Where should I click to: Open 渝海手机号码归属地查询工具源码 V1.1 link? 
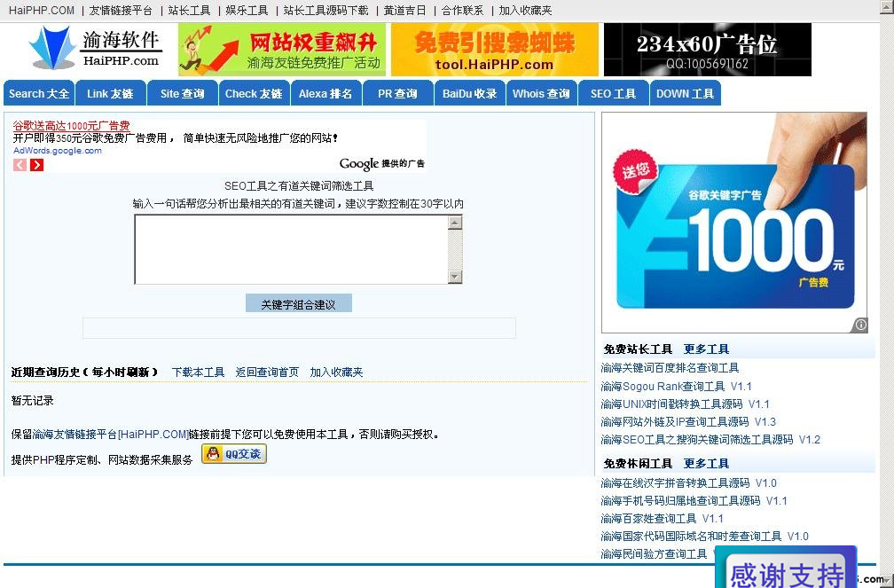pyautogui.click(x=694, y=501)
